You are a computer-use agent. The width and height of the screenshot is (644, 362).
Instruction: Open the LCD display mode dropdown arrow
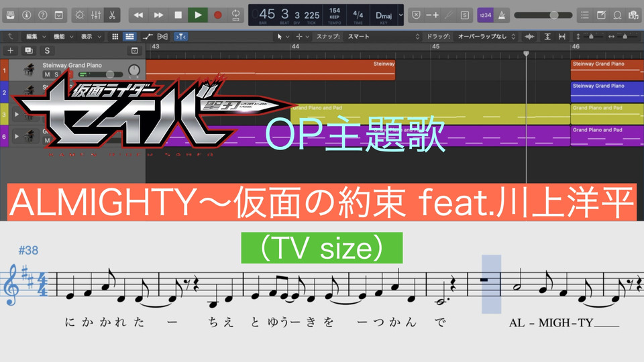pyautogui.click(x=401, y=15)
